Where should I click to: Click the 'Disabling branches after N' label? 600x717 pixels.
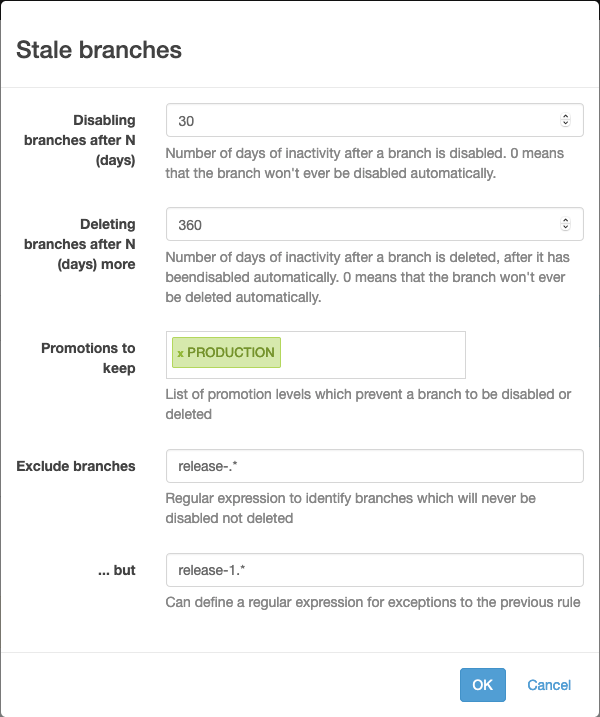coord(81,140)
